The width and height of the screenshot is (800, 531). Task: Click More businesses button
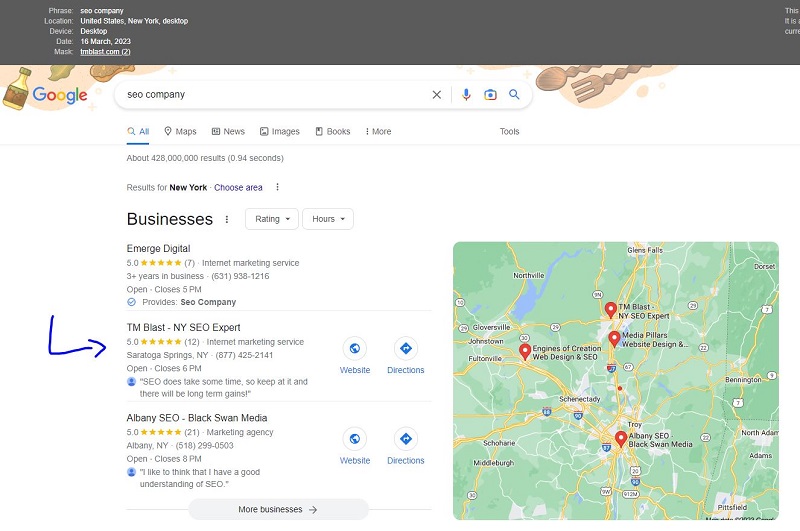(278, 510)
